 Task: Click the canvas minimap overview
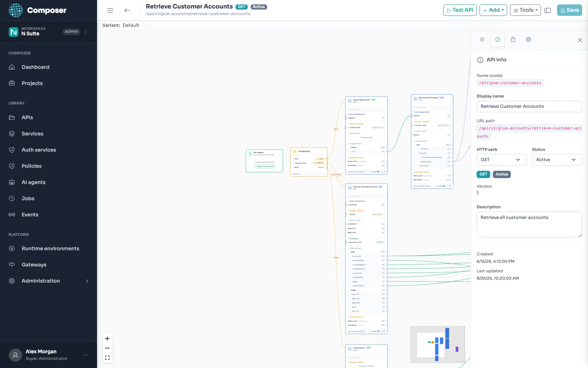click(437, 344)
